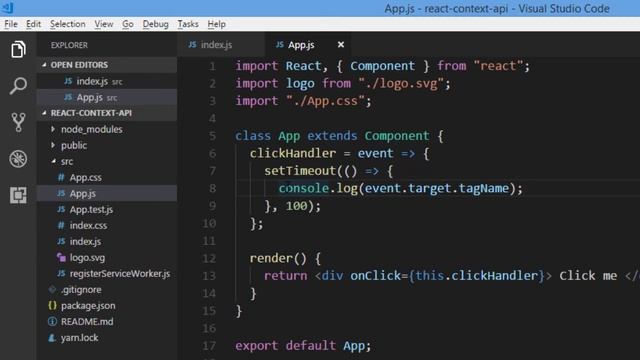Screen dimensions: 640x360
Task: Collapse the src folder
Action: pyautogui.click(x=53, y=161)
